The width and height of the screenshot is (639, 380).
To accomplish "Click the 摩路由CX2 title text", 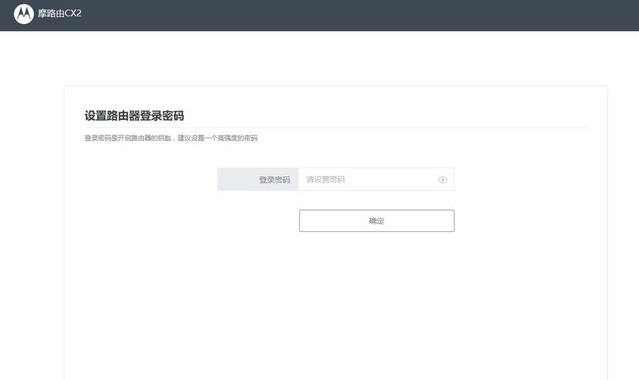I will coord(59,13).
